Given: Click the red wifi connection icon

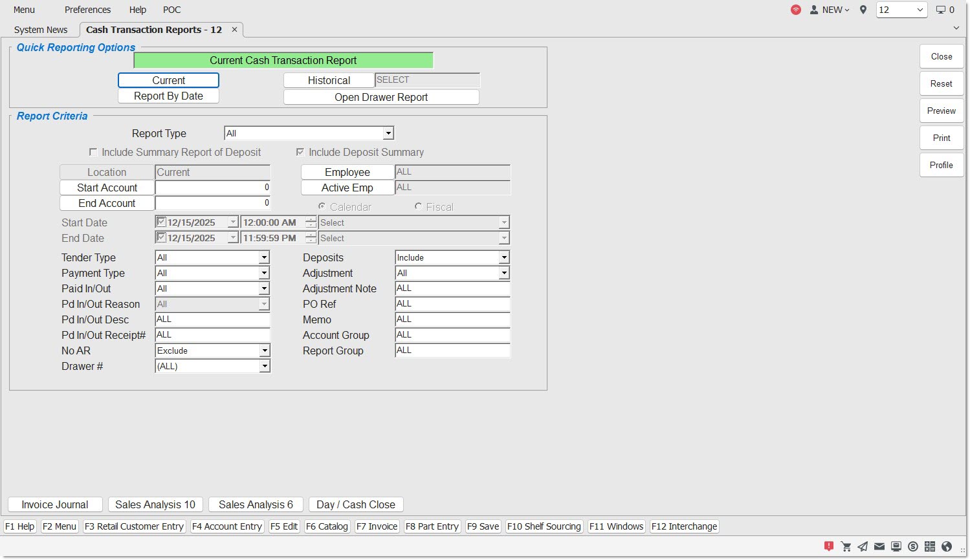Looking at the screenshot, I should coord(796,10).
